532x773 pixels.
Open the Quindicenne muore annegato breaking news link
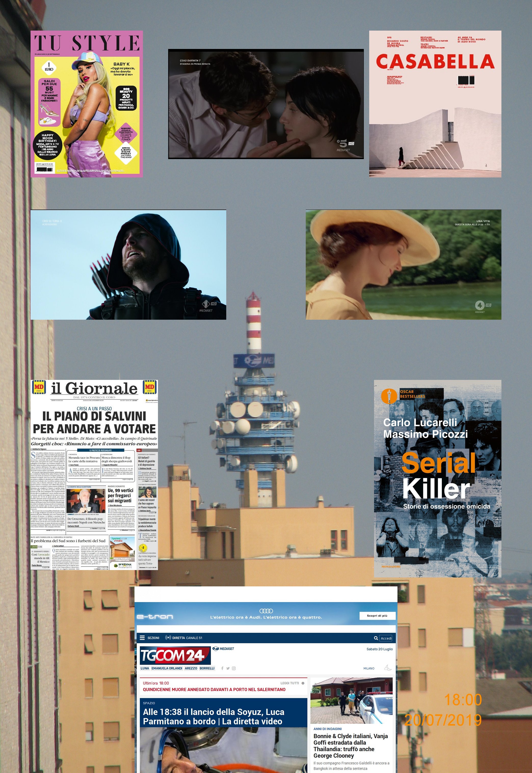(214, 689)
